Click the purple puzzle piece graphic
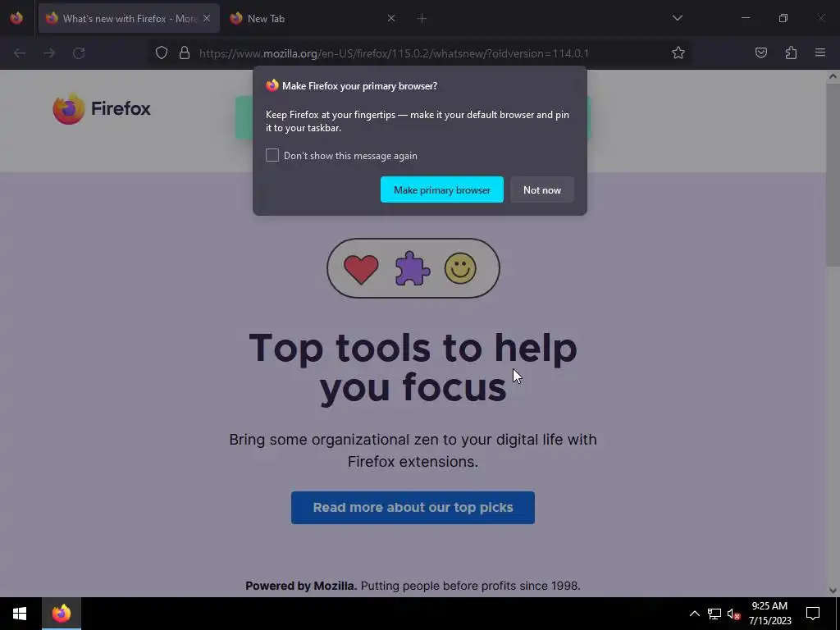 coord(413,268)
